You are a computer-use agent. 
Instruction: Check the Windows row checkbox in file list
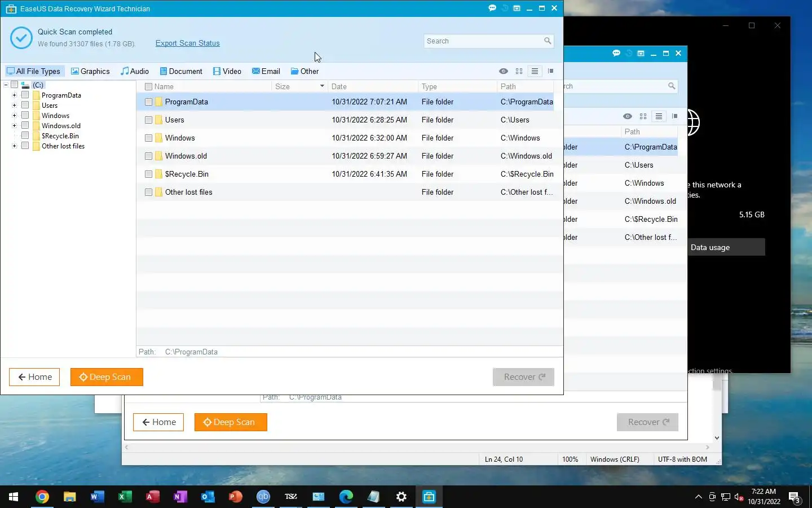coord(148,138)
